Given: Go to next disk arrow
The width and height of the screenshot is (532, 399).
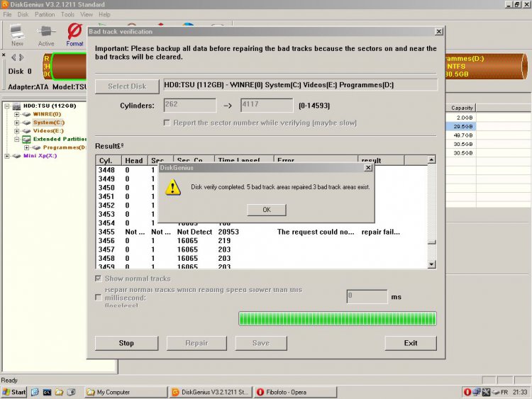Looking at the screenshot, I should [21, 57].
